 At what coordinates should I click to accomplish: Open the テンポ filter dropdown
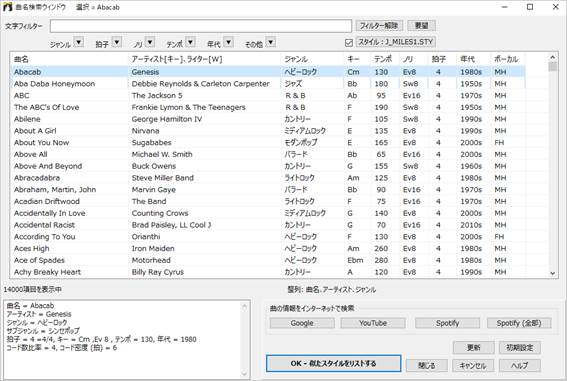(x=191, y=42)
